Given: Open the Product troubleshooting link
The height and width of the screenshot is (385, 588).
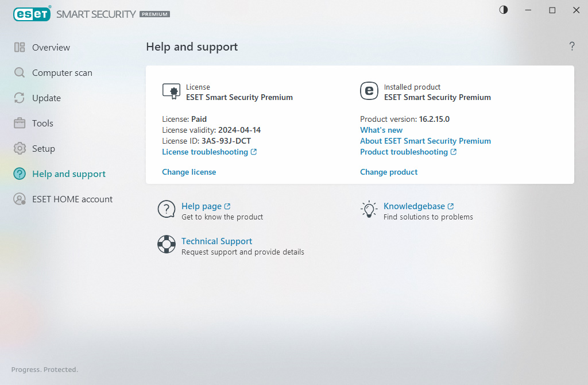Looking at the screenshot, I should click(404, 152).
